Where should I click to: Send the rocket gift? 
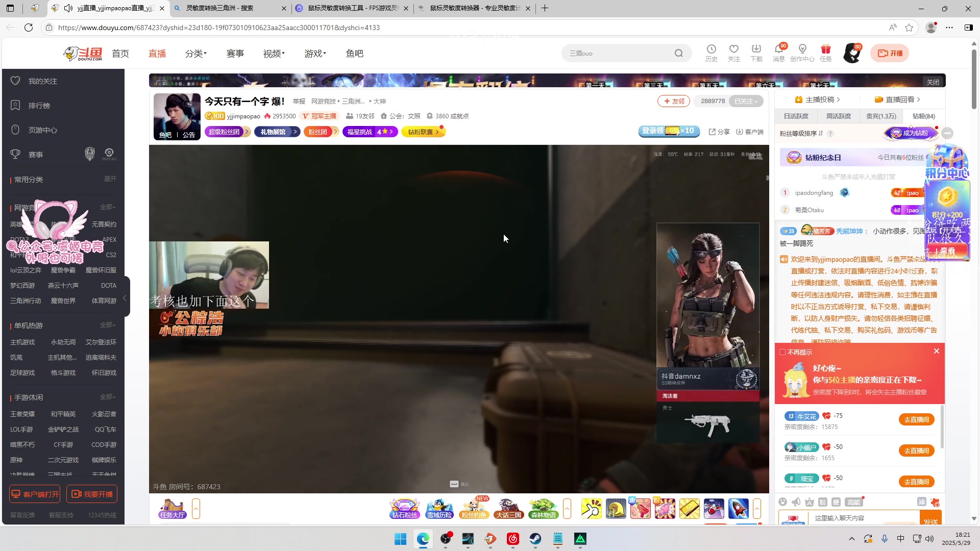[739, 509]
